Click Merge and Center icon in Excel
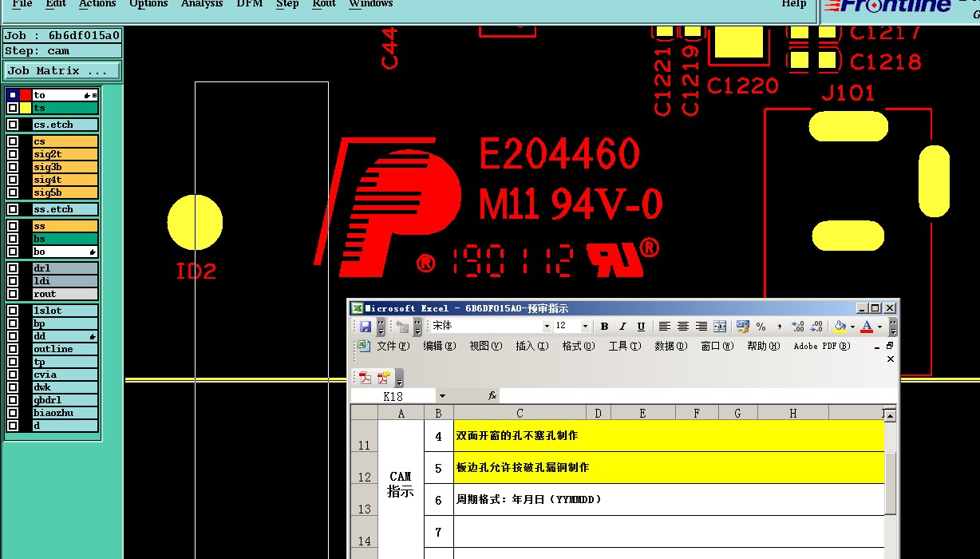 720,327
